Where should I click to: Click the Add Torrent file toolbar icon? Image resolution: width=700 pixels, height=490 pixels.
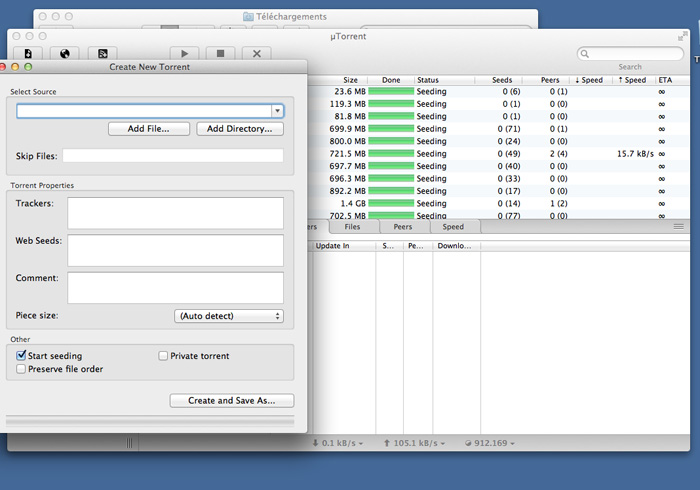click(x=28, y=53)
